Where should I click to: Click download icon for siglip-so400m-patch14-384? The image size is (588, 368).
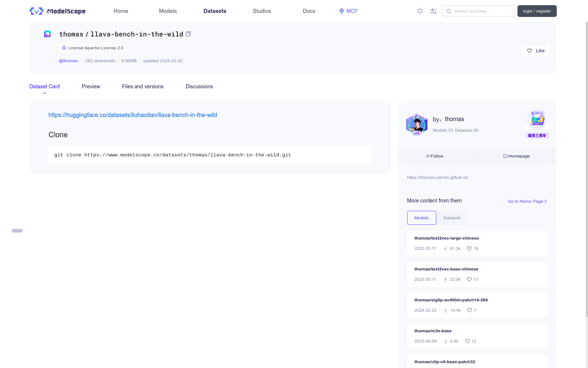click(446, 310)
